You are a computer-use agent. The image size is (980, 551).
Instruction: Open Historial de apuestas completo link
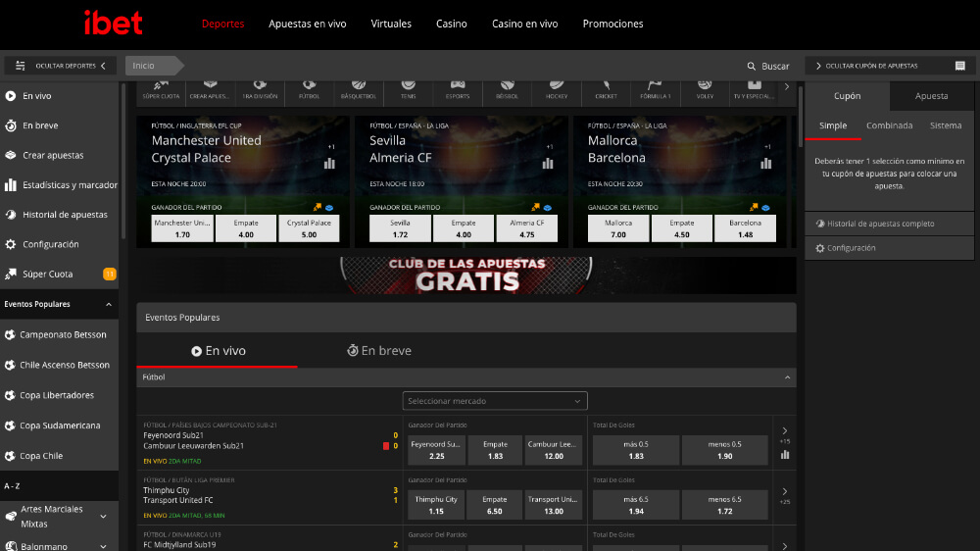click(x=880, y=224)
